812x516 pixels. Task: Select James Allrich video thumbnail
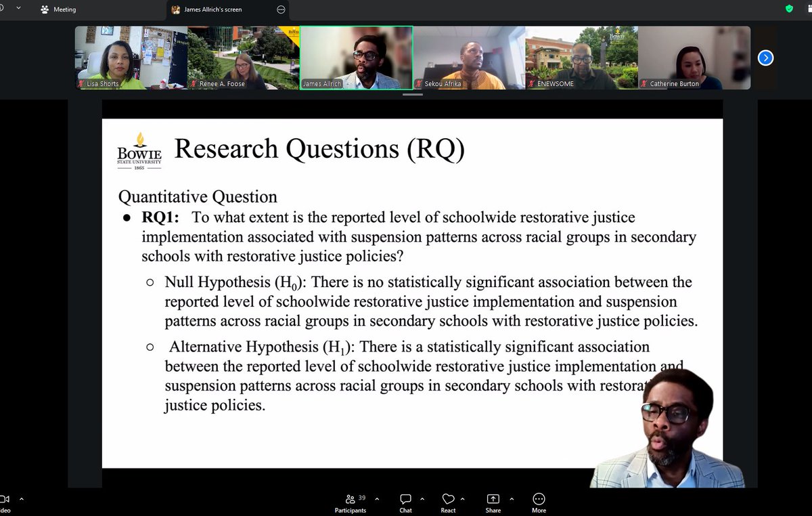tap(357, 58)
